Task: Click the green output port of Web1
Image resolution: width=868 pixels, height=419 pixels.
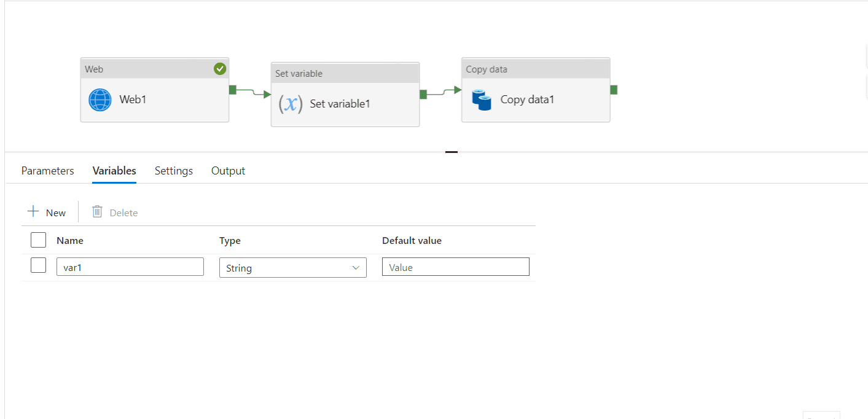Action: pyautogui.click(x=232, y=89)
